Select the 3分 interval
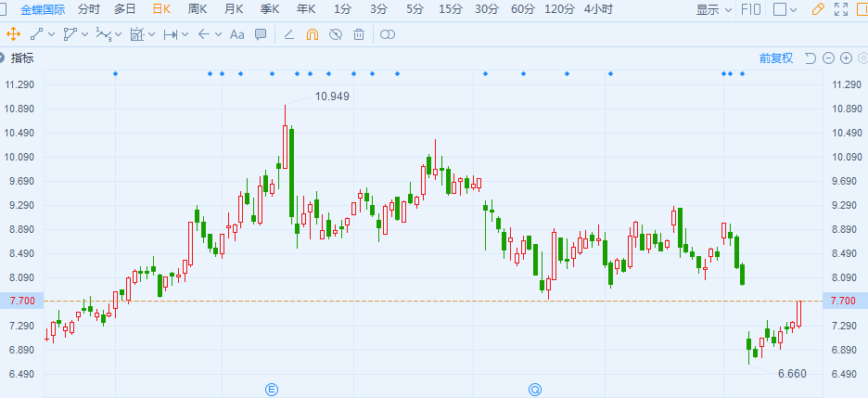 point(378,9)
